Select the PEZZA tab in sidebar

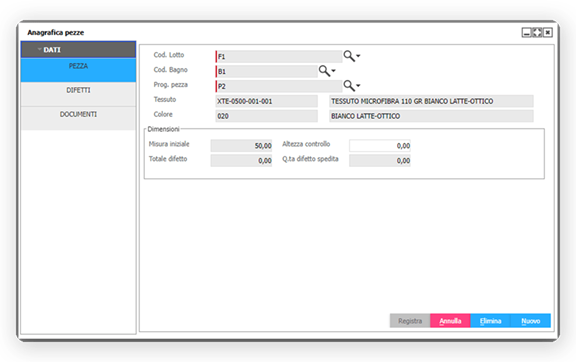click(78, 70)
